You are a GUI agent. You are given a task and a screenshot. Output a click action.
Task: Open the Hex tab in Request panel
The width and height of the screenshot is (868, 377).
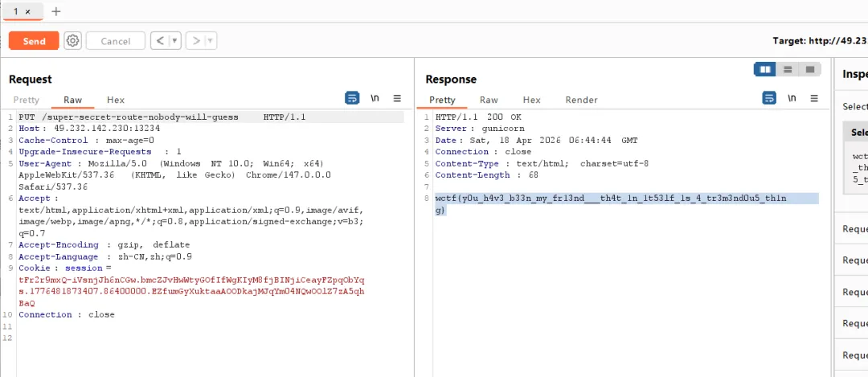116,100
